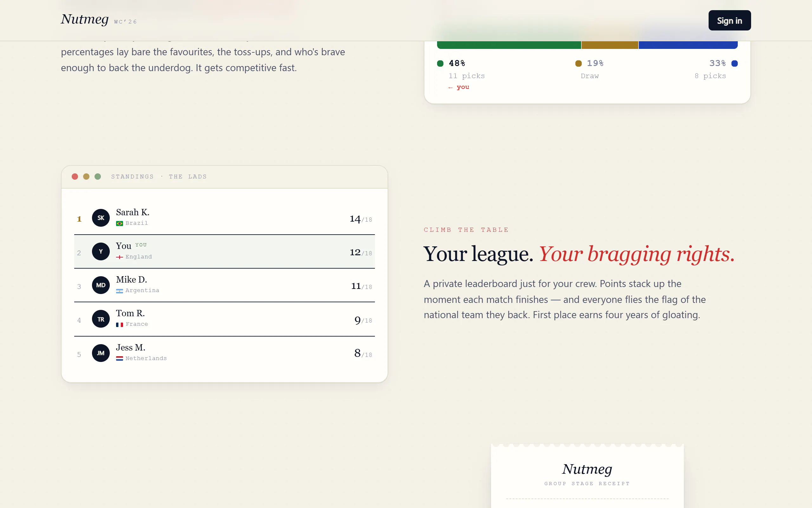Click the green legend dot beside 48%
The image size is (812, 508).
pyautogui.click(x=440, y=63)
